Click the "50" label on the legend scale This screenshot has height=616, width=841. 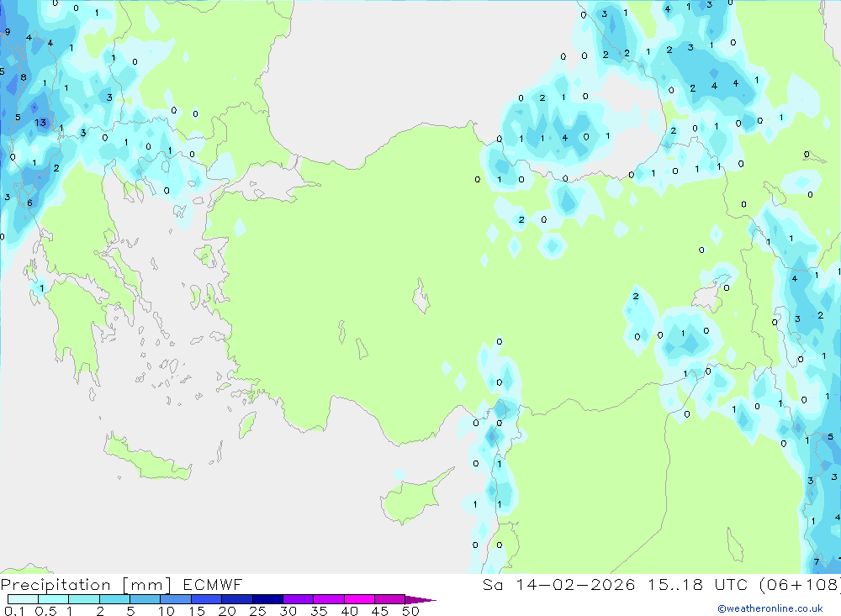point(410,612)
